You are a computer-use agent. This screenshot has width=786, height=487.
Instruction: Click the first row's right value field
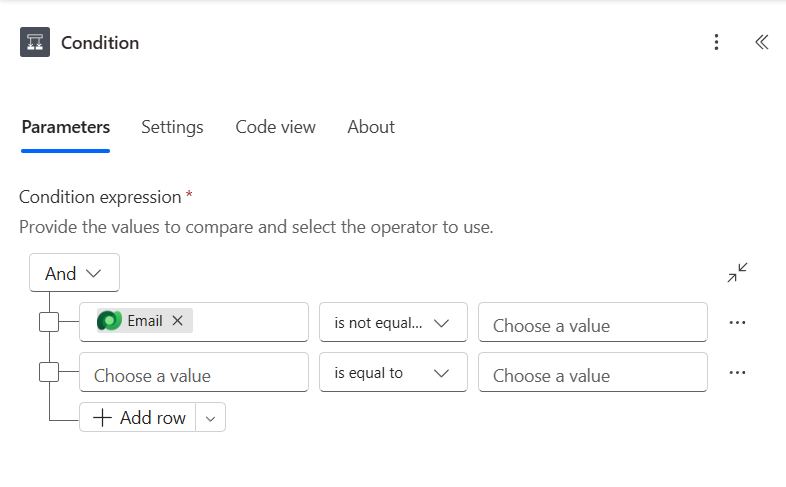pyautogui.click(x=592, y=323)
